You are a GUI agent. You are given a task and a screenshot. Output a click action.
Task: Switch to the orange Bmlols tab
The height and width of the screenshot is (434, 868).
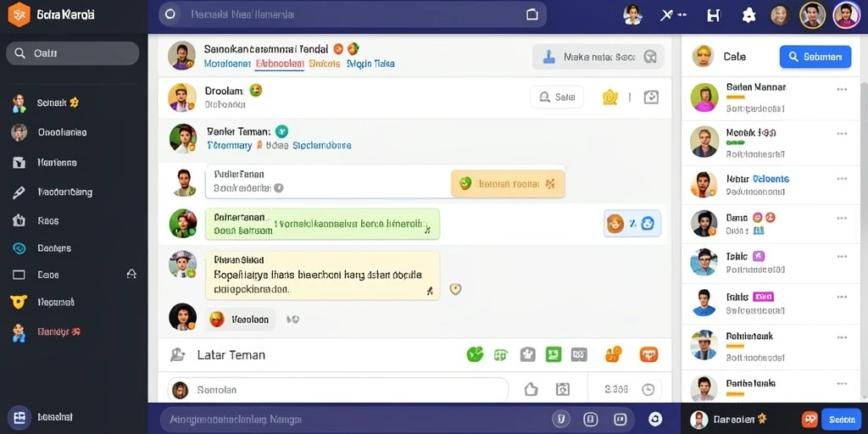(325, 64)
